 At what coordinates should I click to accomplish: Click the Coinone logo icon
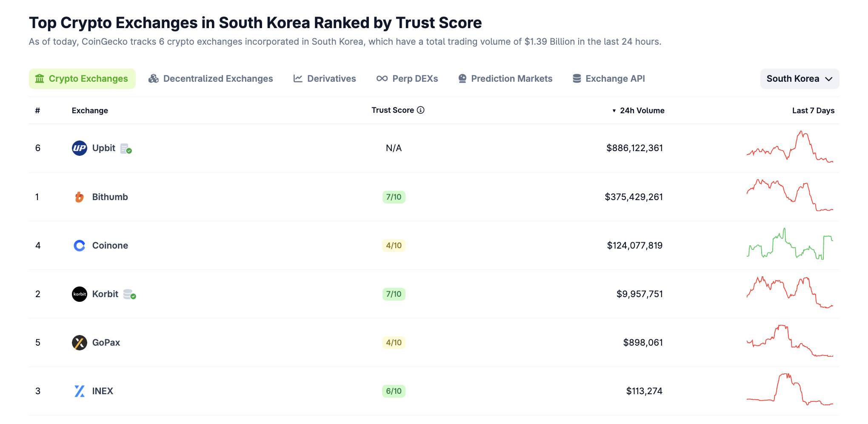coord(79,246)
